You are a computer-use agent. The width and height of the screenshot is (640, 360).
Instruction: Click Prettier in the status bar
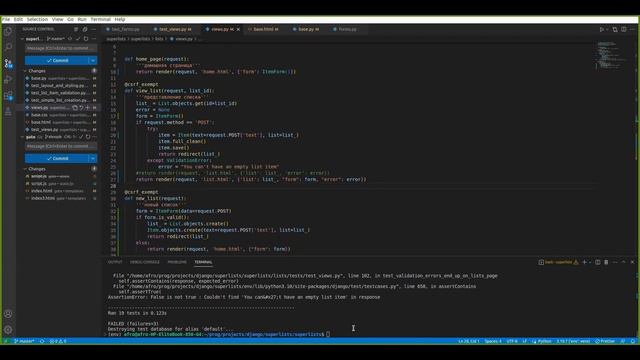coord(605,341)
